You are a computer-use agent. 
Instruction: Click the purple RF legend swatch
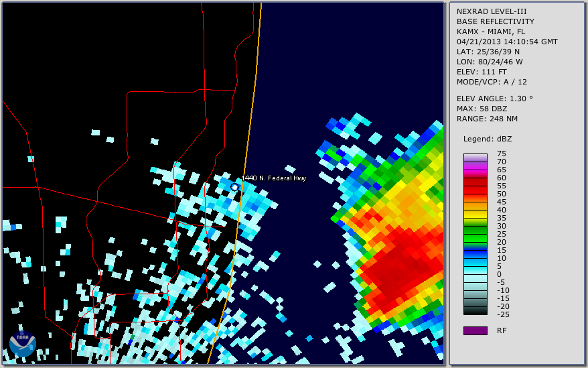tap(475, 330)
